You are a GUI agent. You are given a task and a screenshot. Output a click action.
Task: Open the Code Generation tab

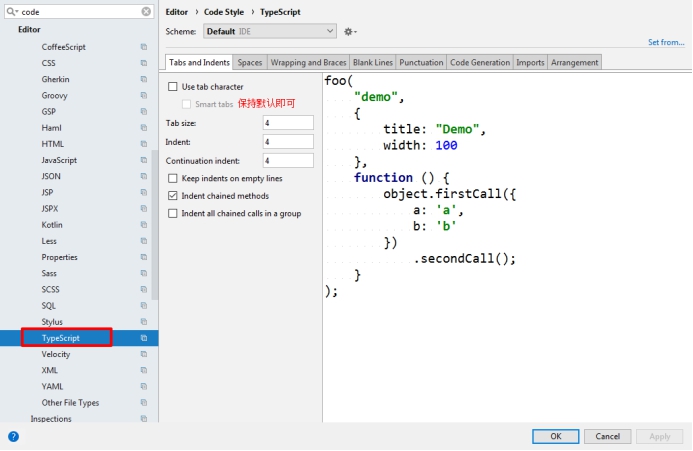pos(480,62)
